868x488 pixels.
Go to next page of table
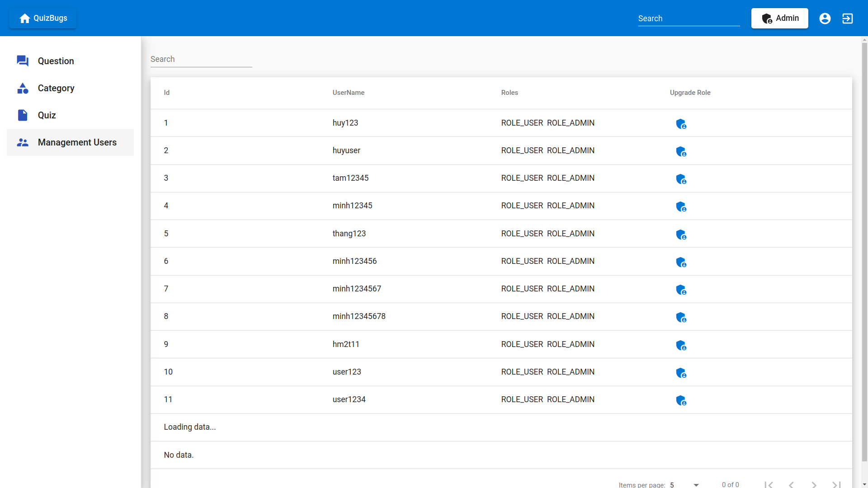pos(814,485)
